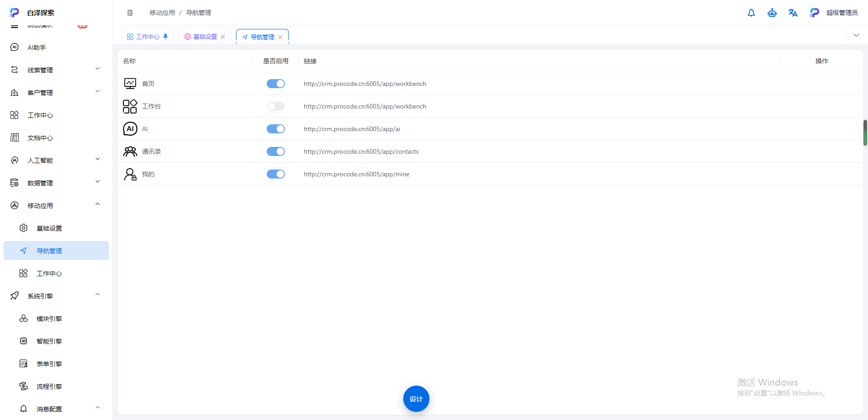Open the AI robot assistant icon
The image size is (868, 420).
click(x=772, y=13)
